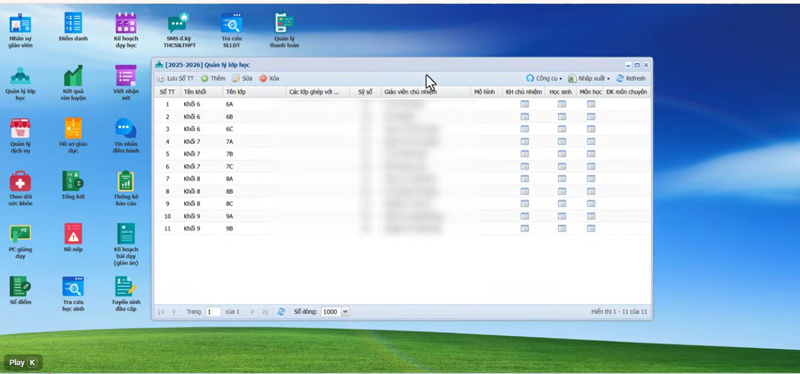The height and width of the screenshot is (374, 800).
Task: Click the Refresh toolbar button
Action: (x=631, y=79)
